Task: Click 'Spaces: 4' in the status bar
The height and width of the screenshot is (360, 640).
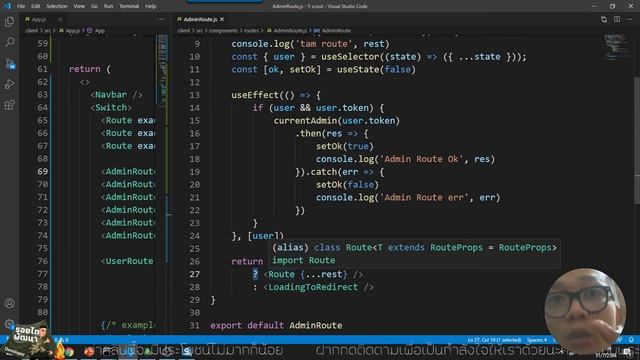Action: coord(537,340)
